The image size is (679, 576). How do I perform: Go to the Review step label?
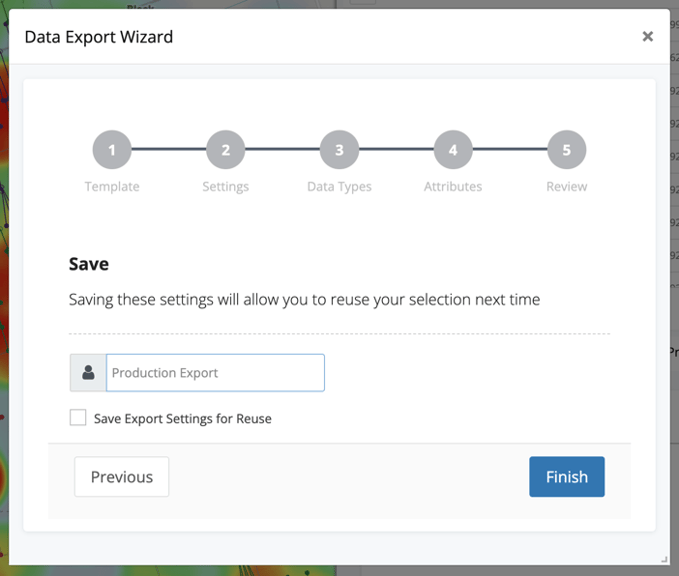[567, 187]
